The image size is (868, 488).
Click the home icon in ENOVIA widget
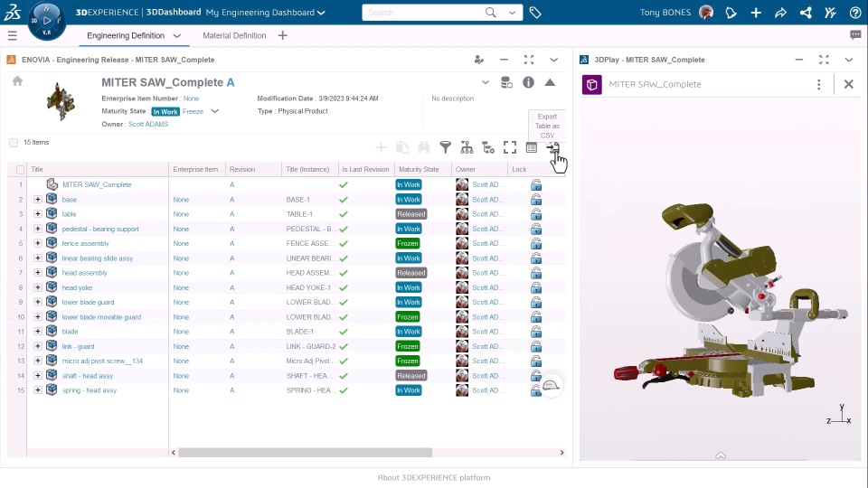(x=18, y=81)
